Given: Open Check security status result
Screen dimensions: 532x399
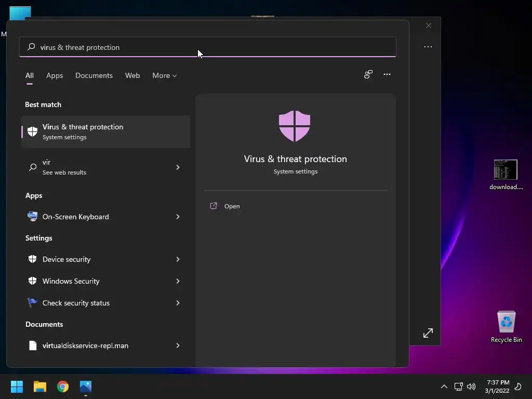Looking at the screenshot, I should pos(105,303).
